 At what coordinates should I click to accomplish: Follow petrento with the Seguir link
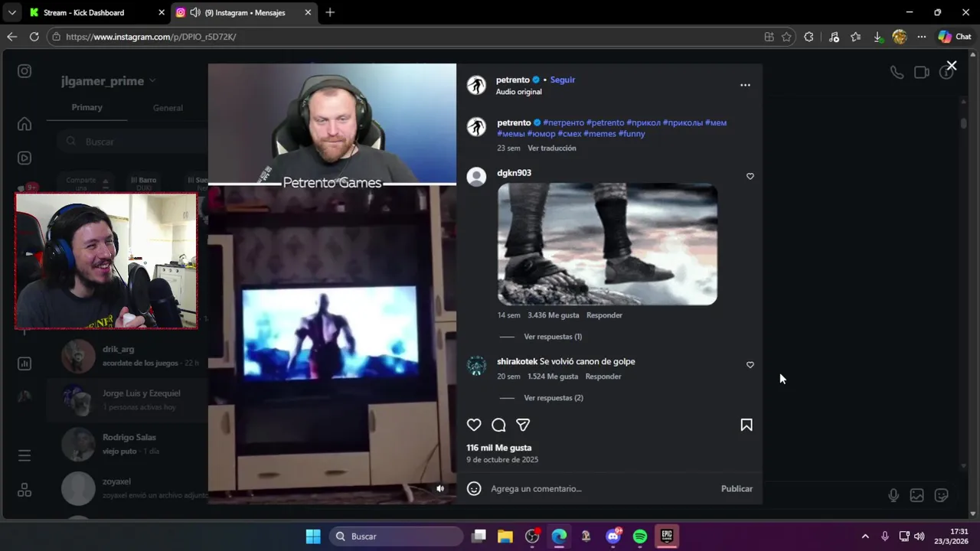tap(562, 80)
